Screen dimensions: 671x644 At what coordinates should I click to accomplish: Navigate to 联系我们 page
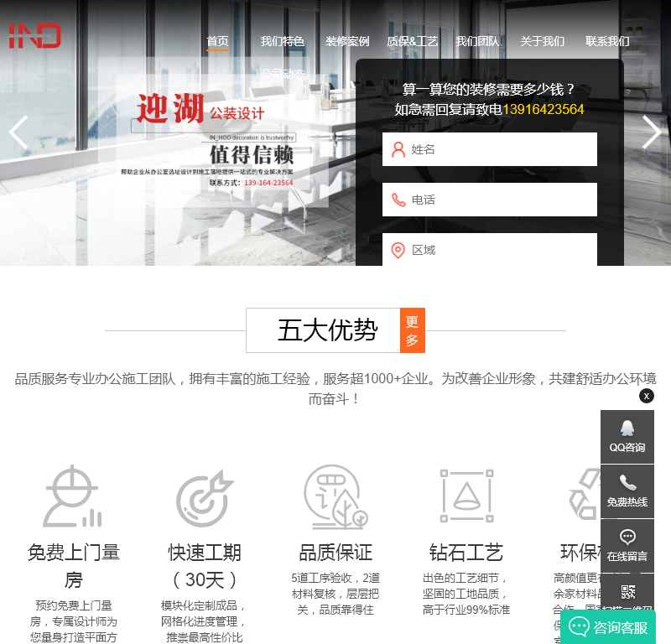click(607, 41)
